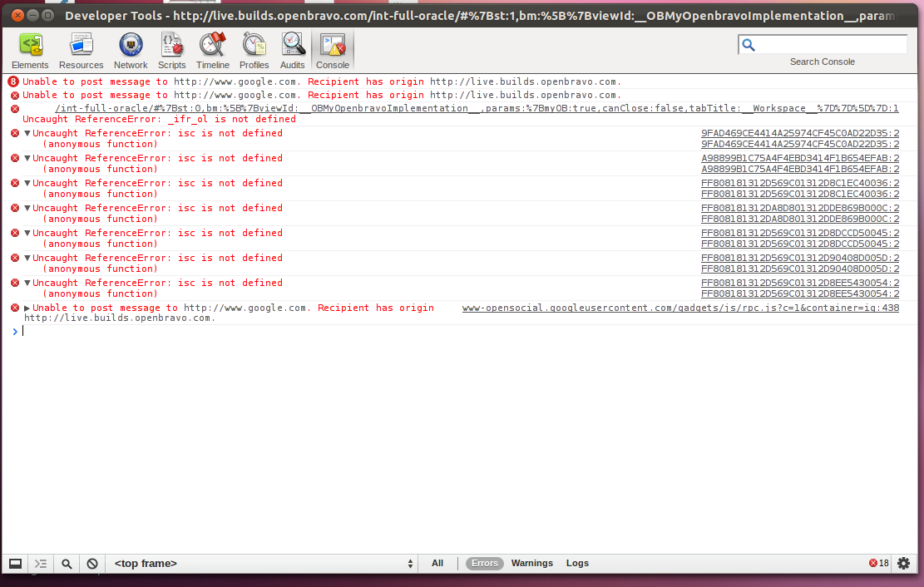
Task: Click the clear console icon
Action: click(92, 564)
